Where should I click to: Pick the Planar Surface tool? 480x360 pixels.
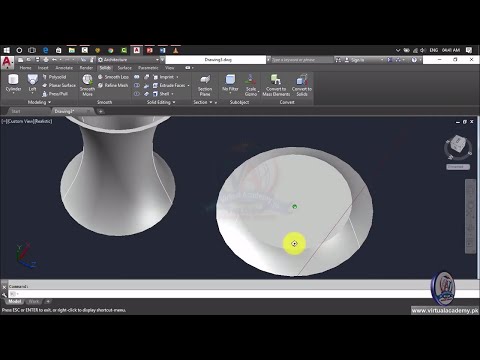59,85
